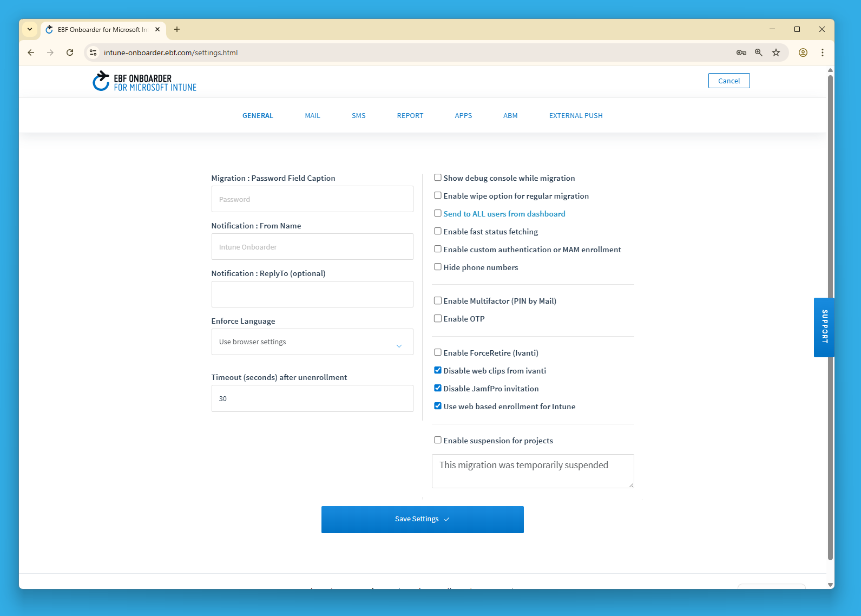Click the browser forward arrow
The image size is (861, 616).
[x=50, y=53]
